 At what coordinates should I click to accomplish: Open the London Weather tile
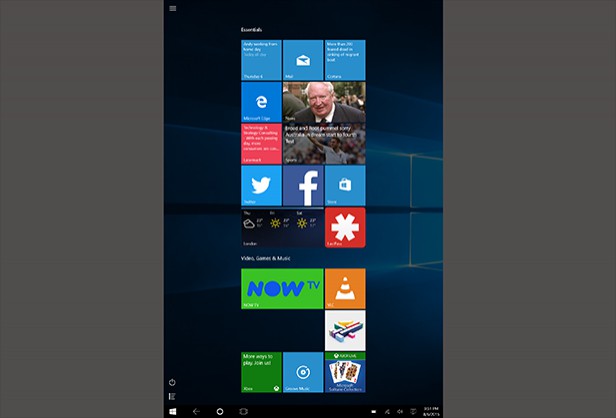pyautogui.click(x=282, y=227)
